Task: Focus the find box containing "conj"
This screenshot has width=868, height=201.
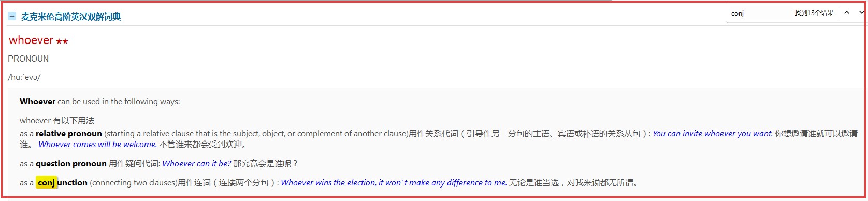Action: pyautogui.click(x=759, y=13)
